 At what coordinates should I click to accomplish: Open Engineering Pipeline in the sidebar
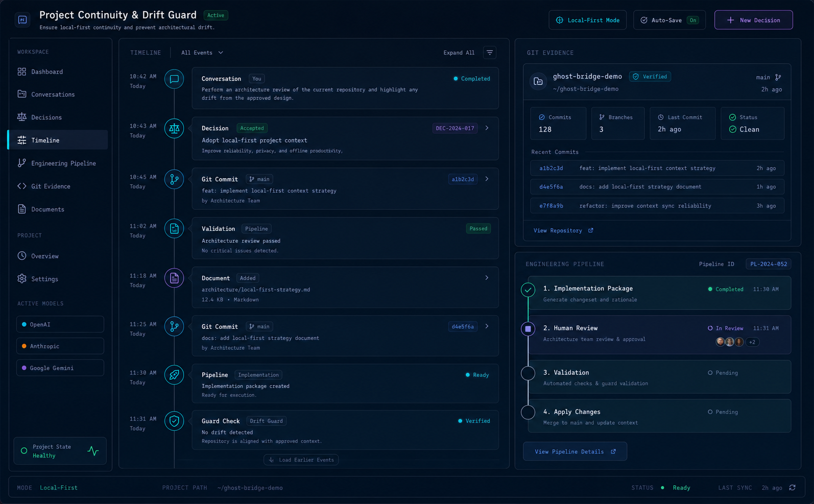[x=58, y=163]
